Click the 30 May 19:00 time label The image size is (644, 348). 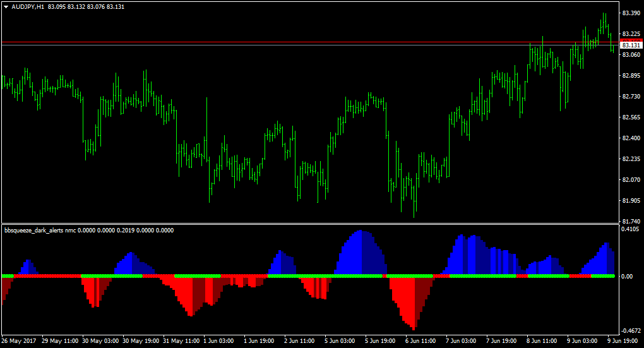coord(141,341)
